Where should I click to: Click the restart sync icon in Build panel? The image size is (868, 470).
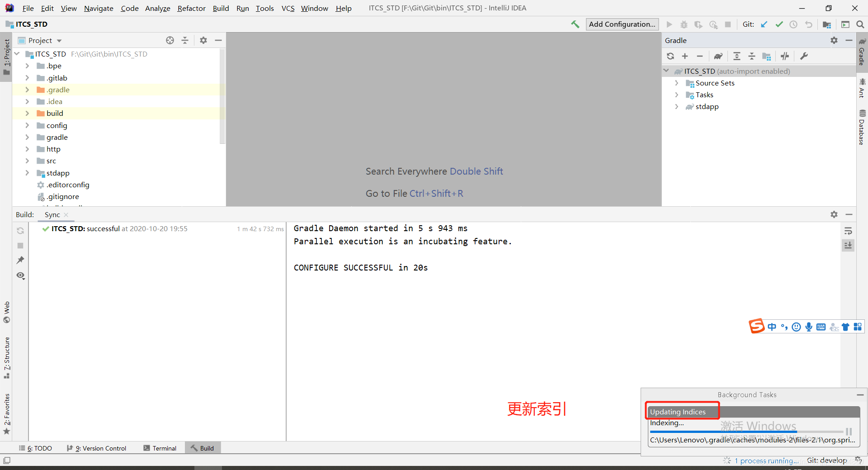[20, 231]
